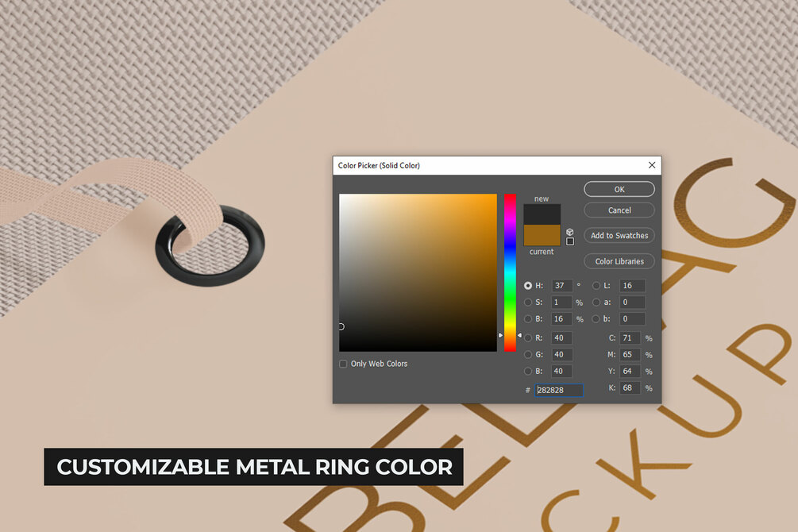Click the Cancel button
This screenshot has width=798, height=532.
(x=619, y=210)
